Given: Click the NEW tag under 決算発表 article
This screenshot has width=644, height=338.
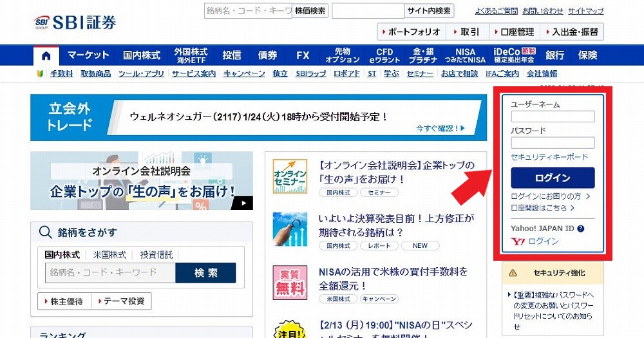Looking at the screenshot, I should [x=420, y=245].
